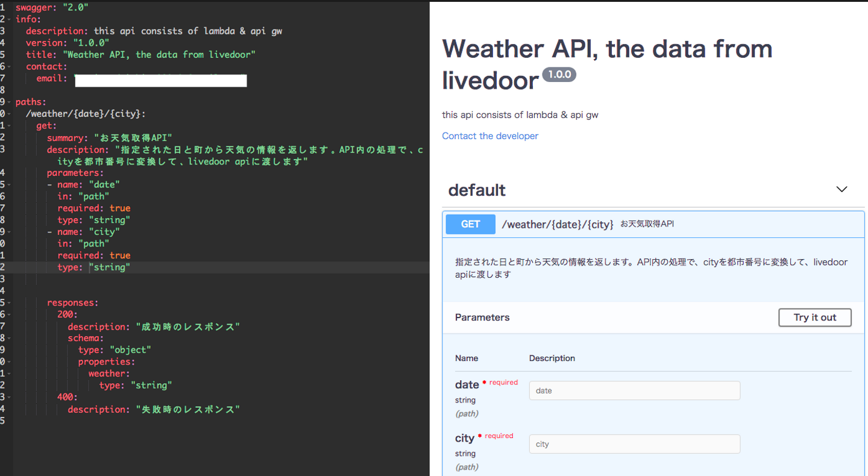This screenshot has width=868, height=476.
Task: Click the Parameters heading in the preview
Action: pos(482,318)
